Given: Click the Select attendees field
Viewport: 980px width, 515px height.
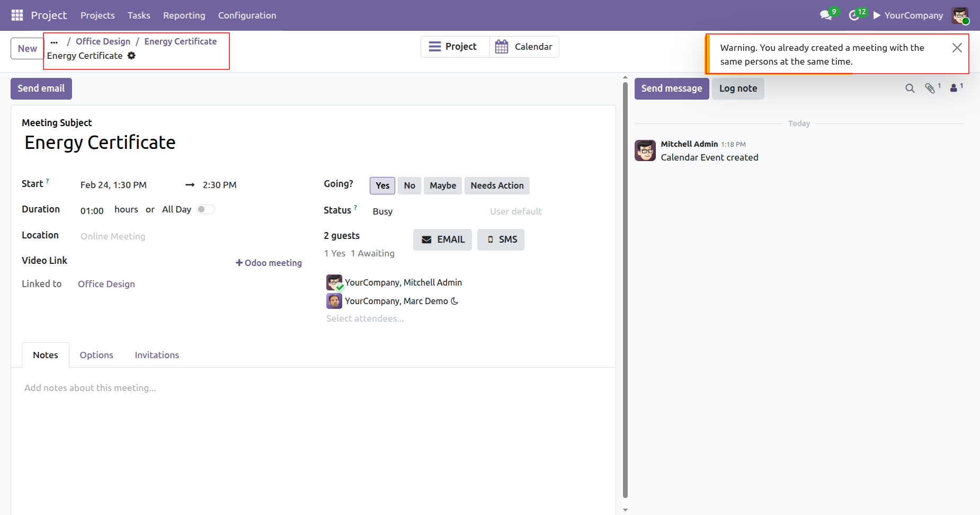Looking at the screenshot, I should [x=365, y=318].
